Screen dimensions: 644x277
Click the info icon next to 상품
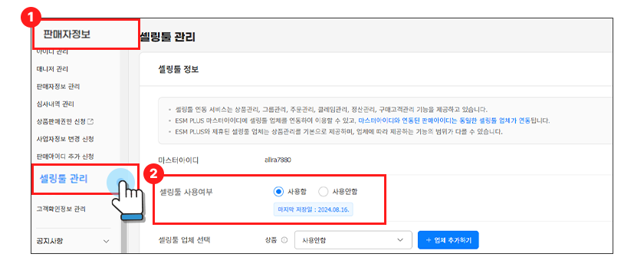coord(284,240)
